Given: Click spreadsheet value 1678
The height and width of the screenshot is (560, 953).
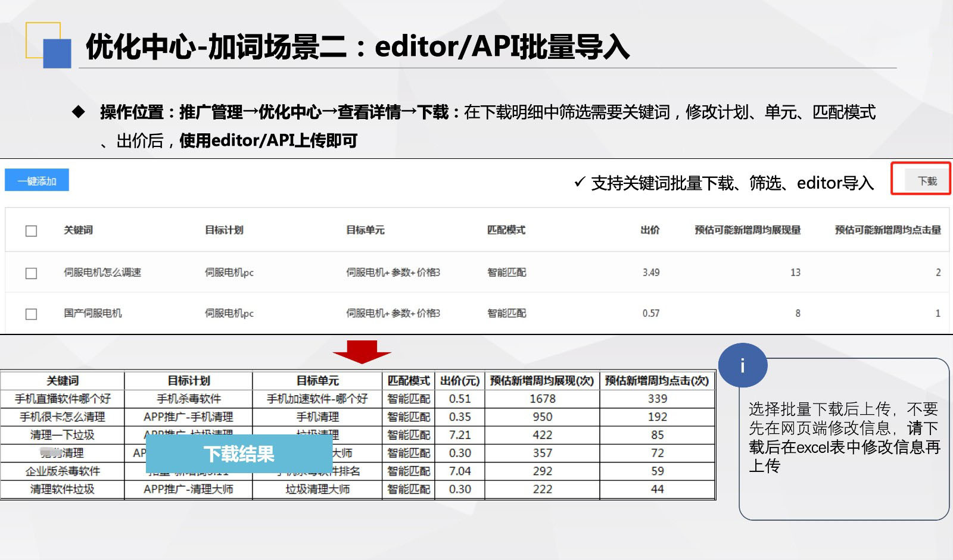Looking at the screenshot, I should [543, 399].
